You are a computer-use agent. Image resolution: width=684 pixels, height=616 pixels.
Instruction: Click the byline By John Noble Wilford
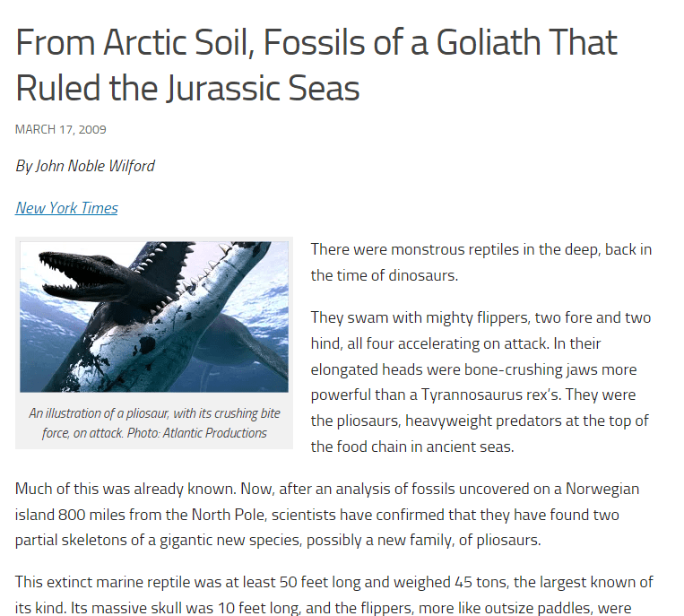pos(85,166)
